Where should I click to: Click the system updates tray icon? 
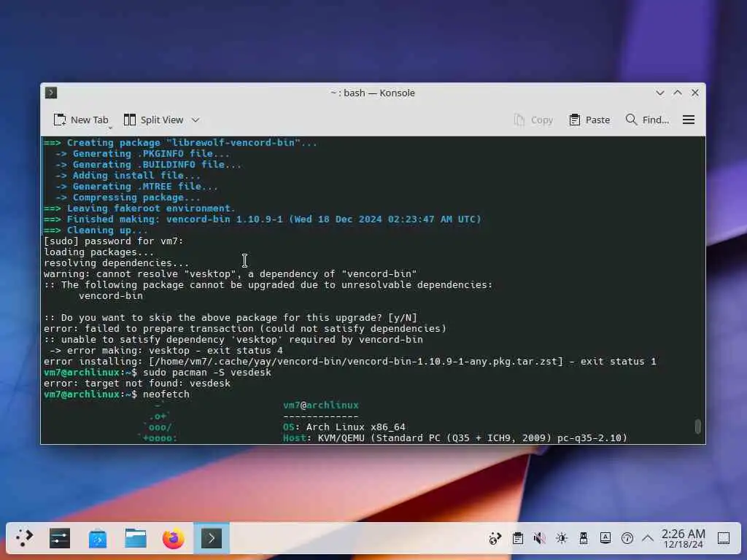point(495,538)
